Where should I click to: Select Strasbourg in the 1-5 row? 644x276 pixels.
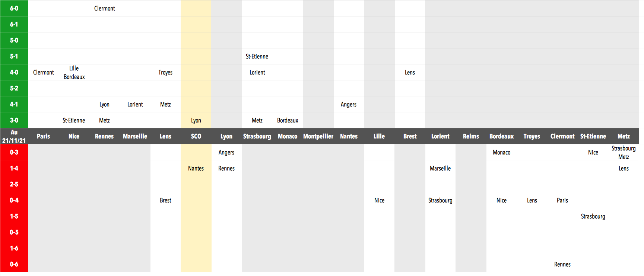[x=593, y=216]
